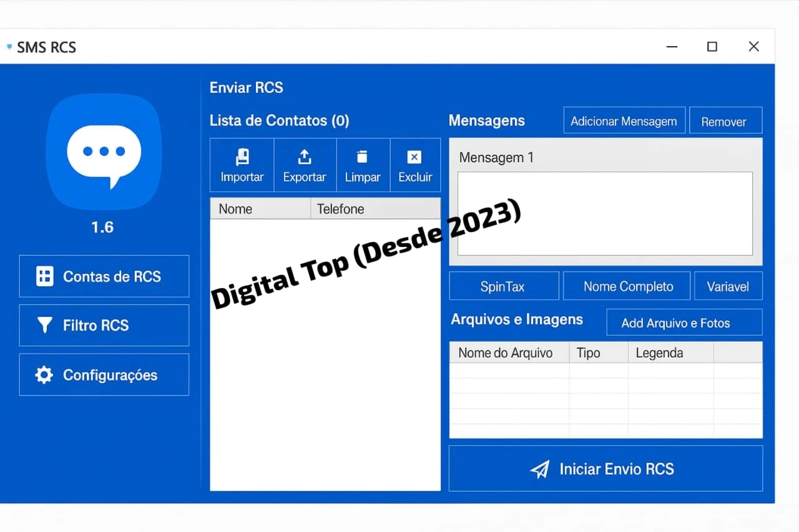
Task: Click inside the Mensagem 1 text box
Action: coord(604,213)
